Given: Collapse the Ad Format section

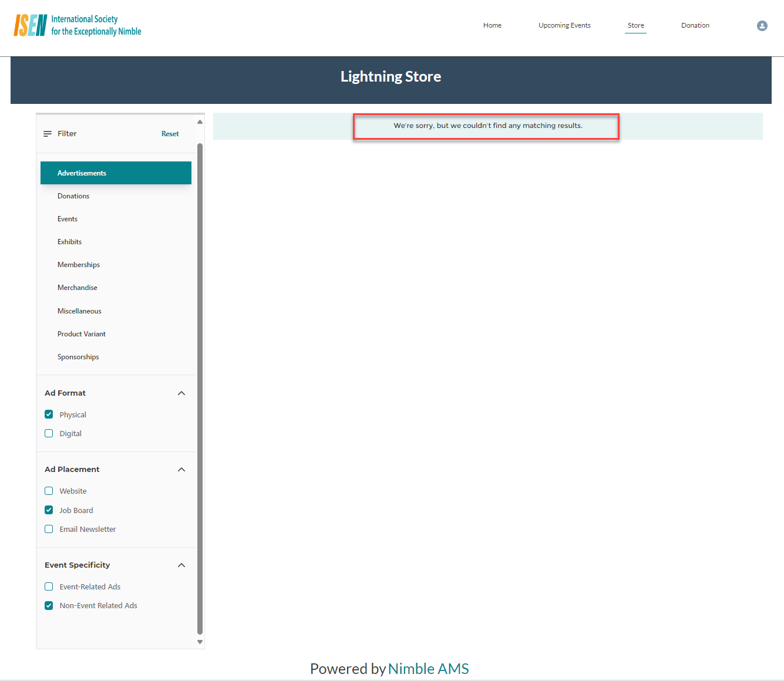Looking at the screenshot, I should point(181,393).
